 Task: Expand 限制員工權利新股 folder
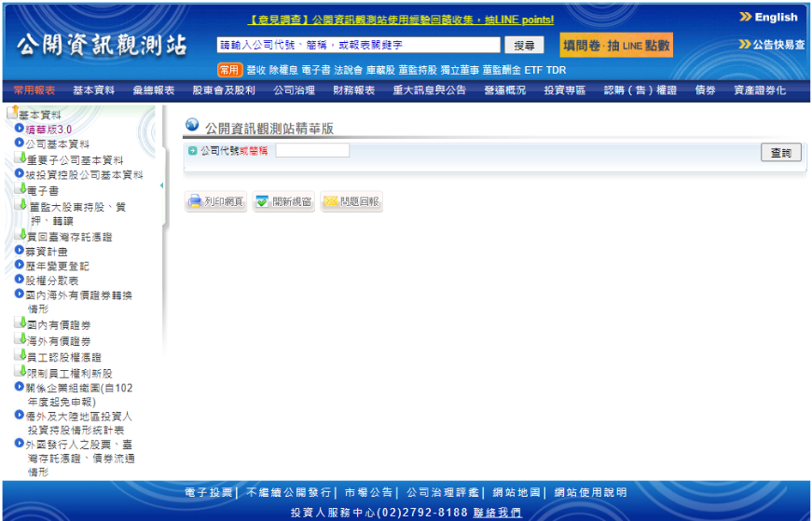[69, 374]
